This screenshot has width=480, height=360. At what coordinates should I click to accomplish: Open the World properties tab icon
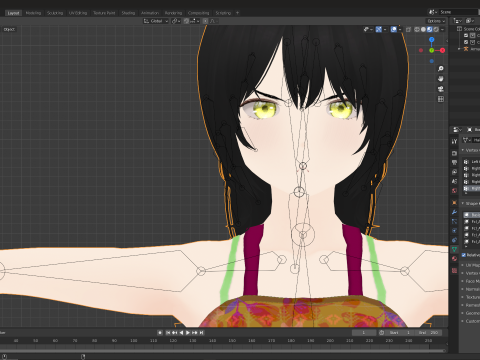click(454, 191)
